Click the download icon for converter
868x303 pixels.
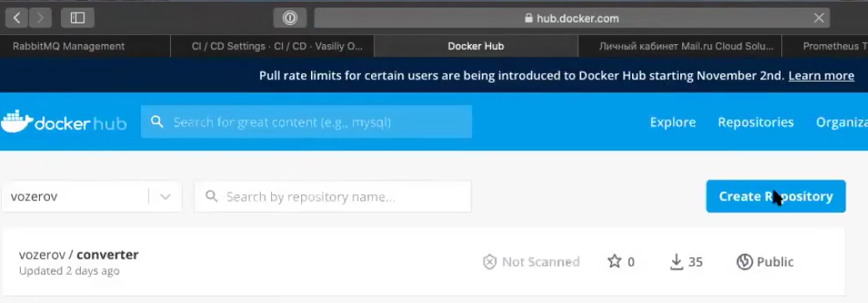point(676,262)
